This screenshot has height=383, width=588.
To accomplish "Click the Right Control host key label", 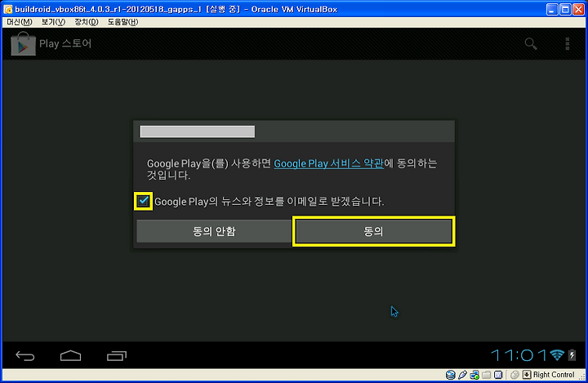I will [554, 375].
